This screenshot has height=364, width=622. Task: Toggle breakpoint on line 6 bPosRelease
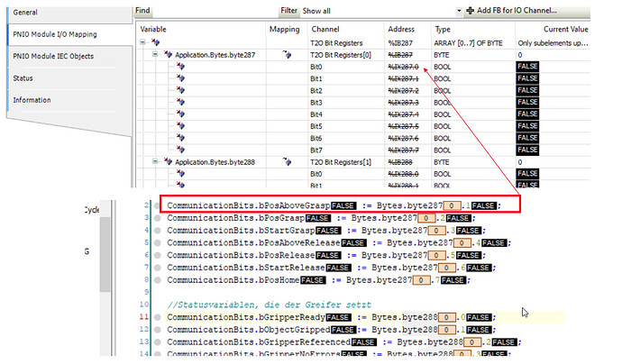click(158, 255)
